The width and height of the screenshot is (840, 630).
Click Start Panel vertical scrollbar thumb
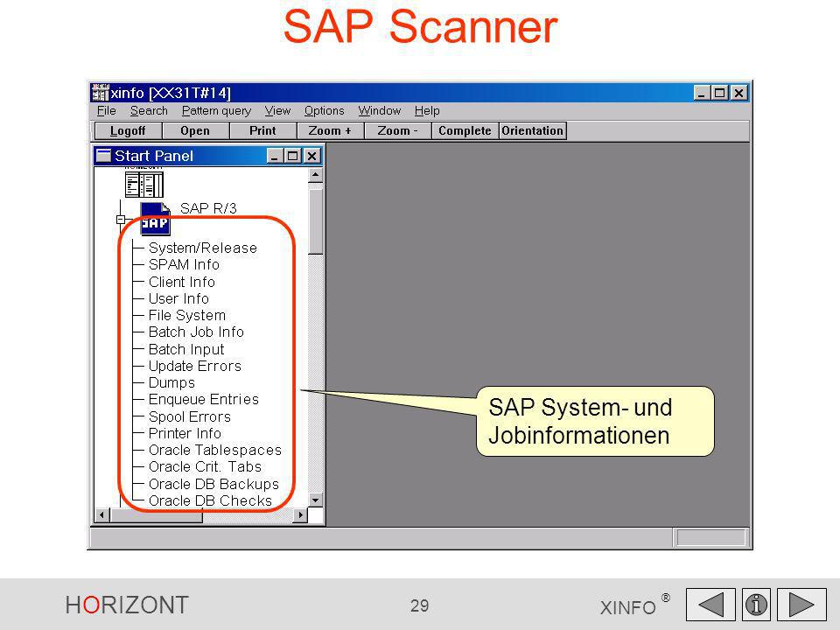pyautogui.click(x=316, y=221)
